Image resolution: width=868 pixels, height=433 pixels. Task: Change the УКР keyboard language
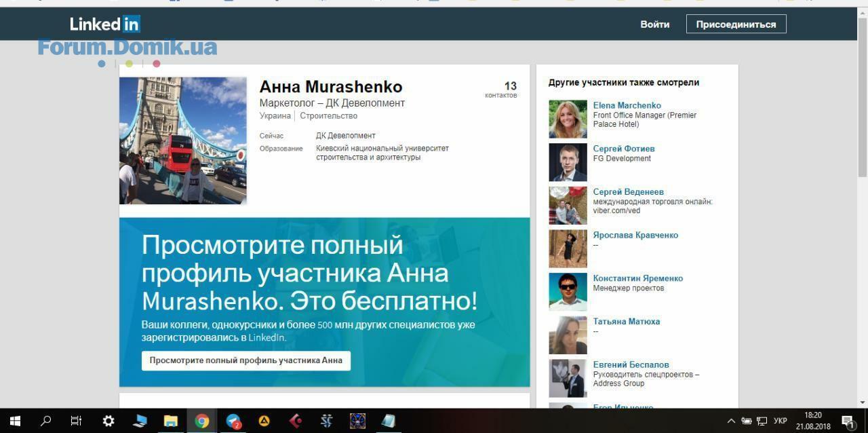(781, 421)
